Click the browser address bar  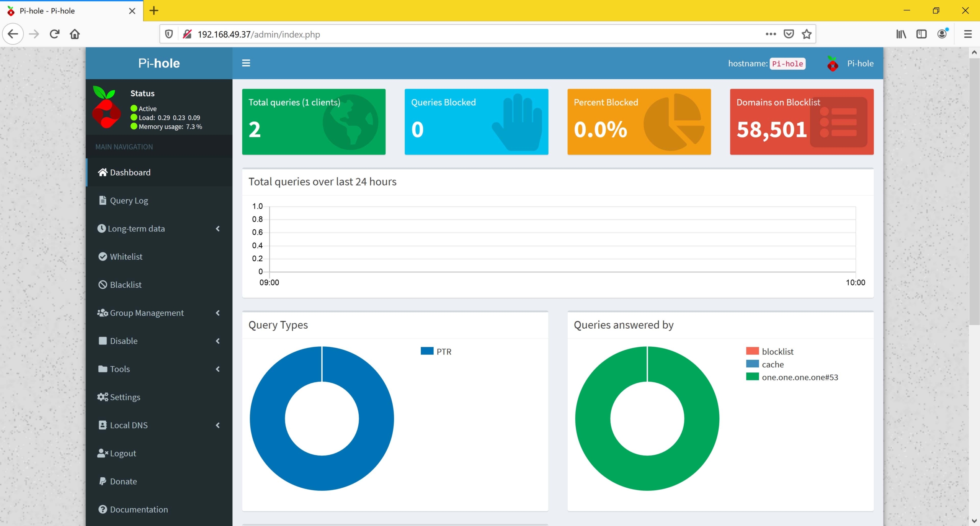coord(459,34)
